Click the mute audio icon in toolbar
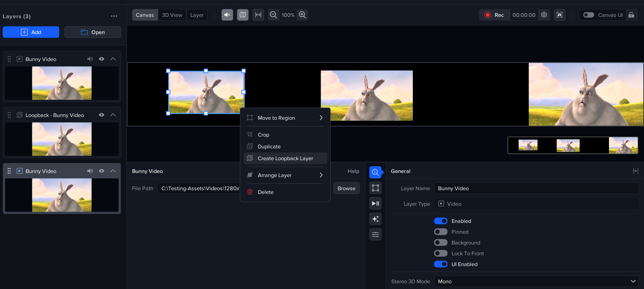The image size is (644, 289). pos(227,15)
